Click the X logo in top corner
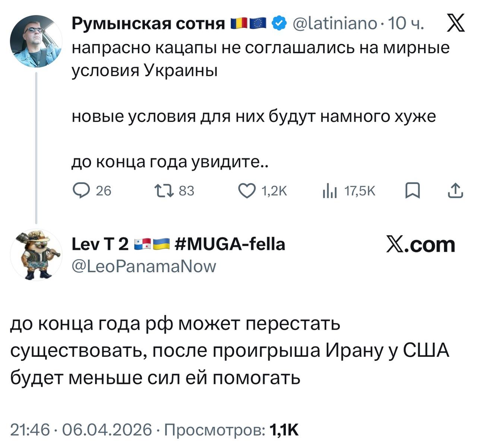Viewport: 477px width, 448px height. pos(455,23)
